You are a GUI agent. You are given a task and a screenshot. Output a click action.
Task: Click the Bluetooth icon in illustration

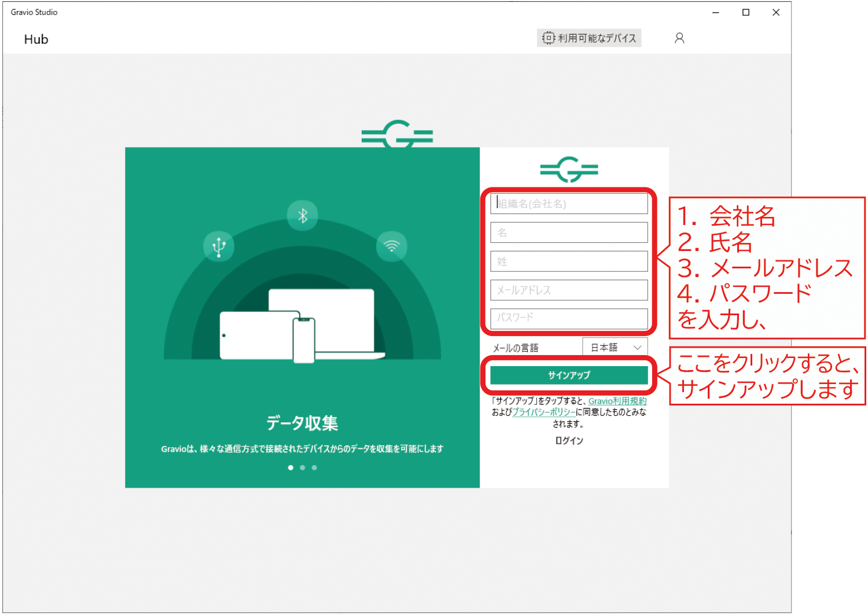[x=303, y=216]
